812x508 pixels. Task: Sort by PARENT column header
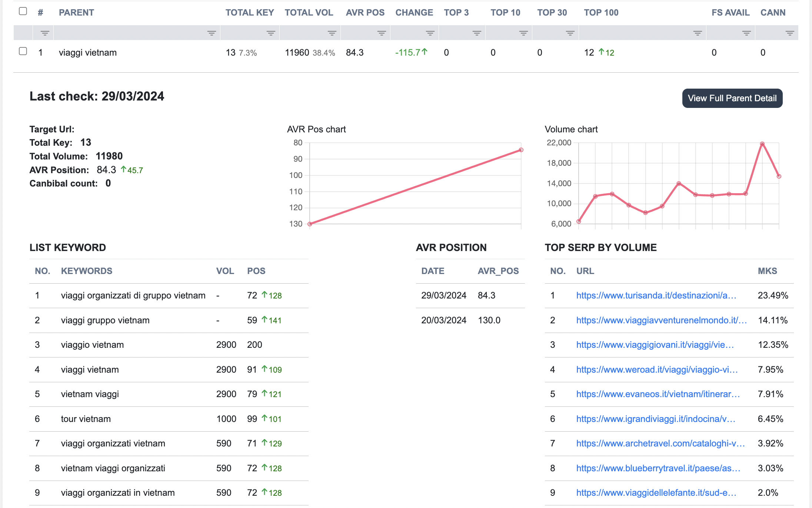pos(76,13)
